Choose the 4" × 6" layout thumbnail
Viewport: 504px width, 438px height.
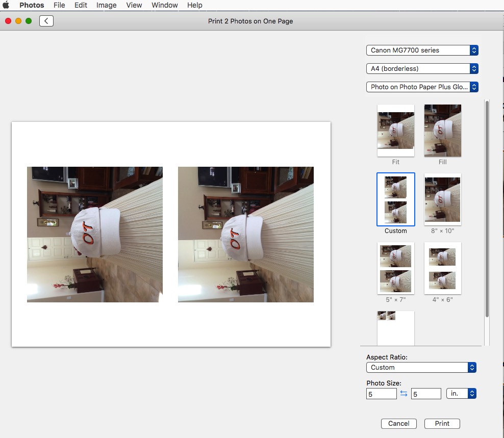pos(442,268)
